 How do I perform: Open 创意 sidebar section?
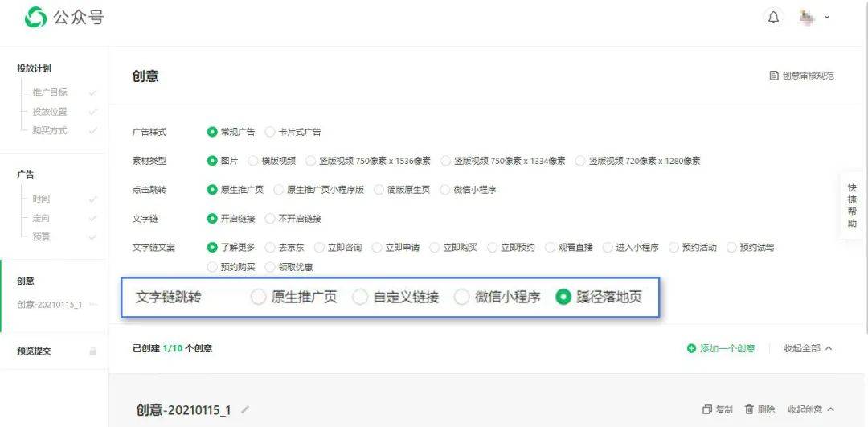click(26, 281)
